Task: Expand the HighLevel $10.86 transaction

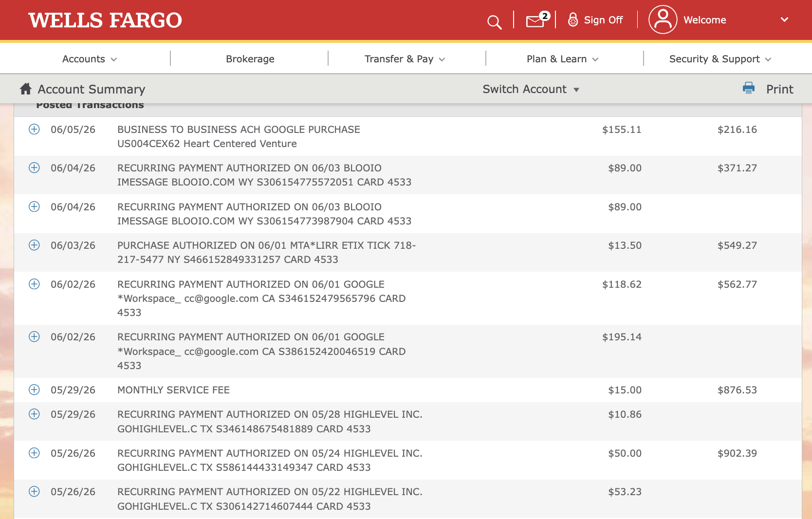Action: [34, 414]
